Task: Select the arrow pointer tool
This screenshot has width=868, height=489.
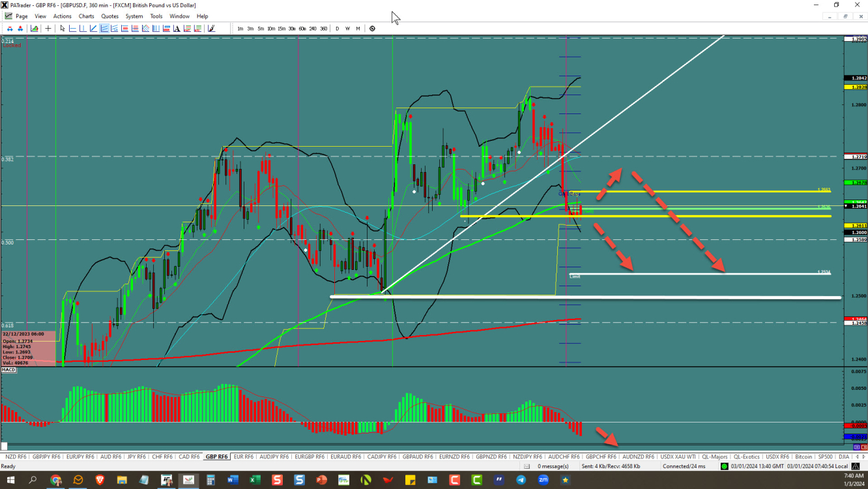Action: pos(62,28)
